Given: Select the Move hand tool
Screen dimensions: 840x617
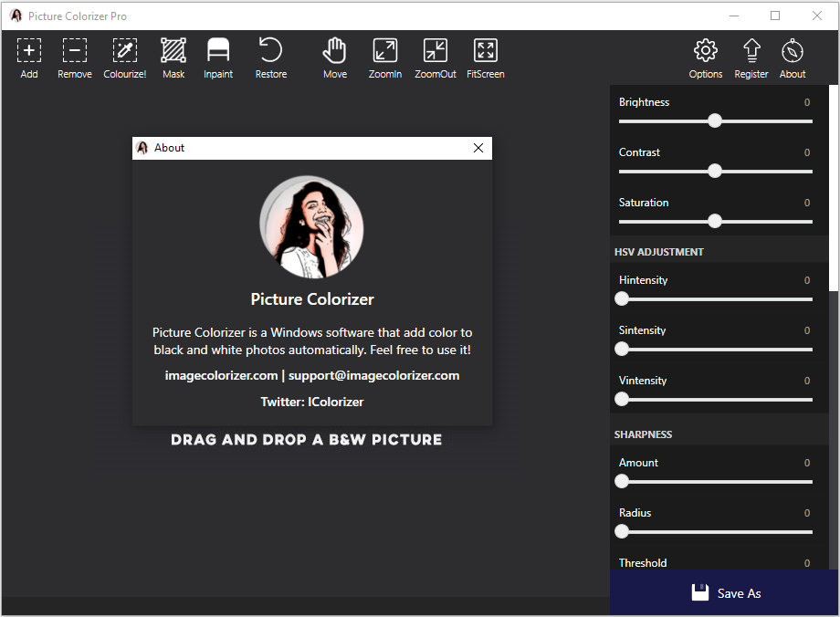Looking at the screenshot, I should [335, 51].
